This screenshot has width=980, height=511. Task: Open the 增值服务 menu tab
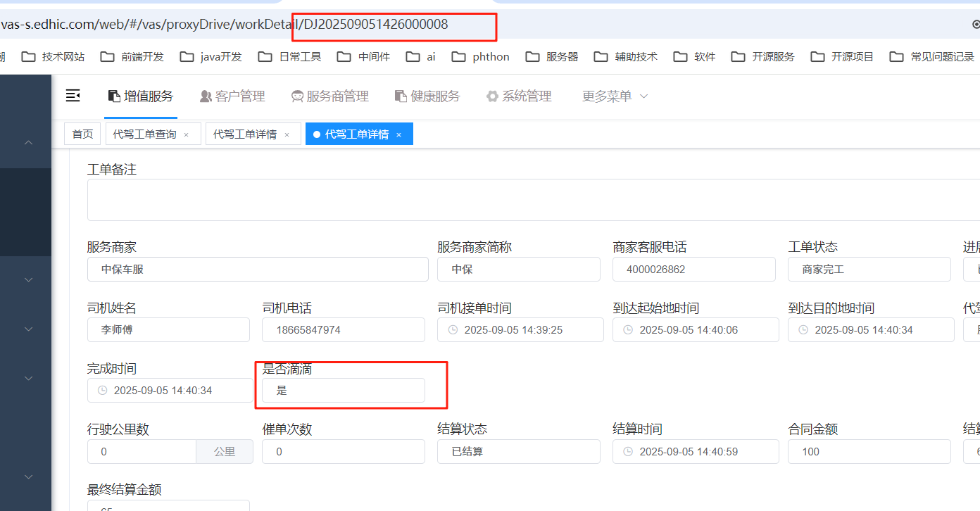(141, 96)
